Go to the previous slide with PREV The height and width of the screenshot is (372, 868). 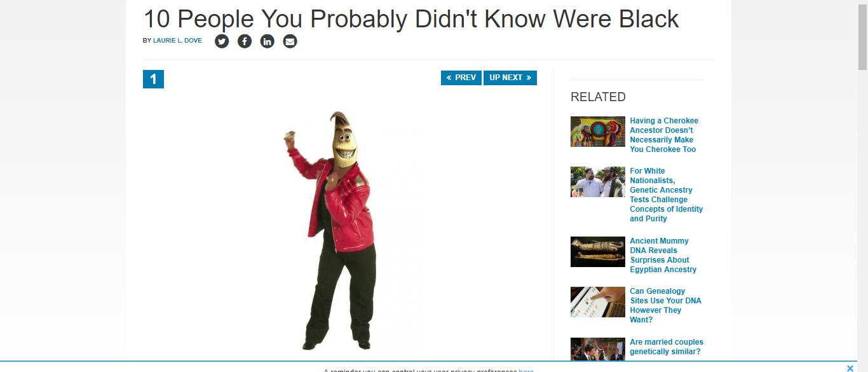tap(461, 78)
